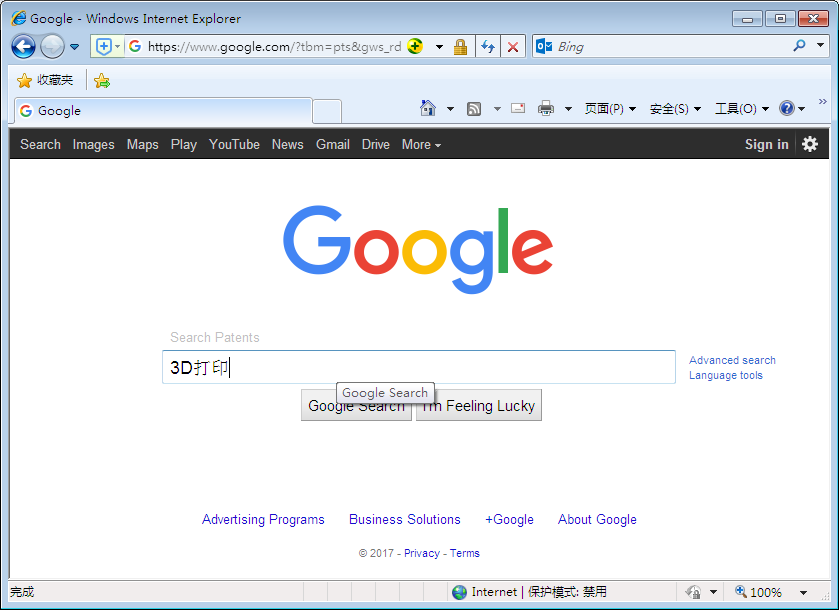Open the Favorites star button
Screen dimensions: 839x610
pos(24,80)
